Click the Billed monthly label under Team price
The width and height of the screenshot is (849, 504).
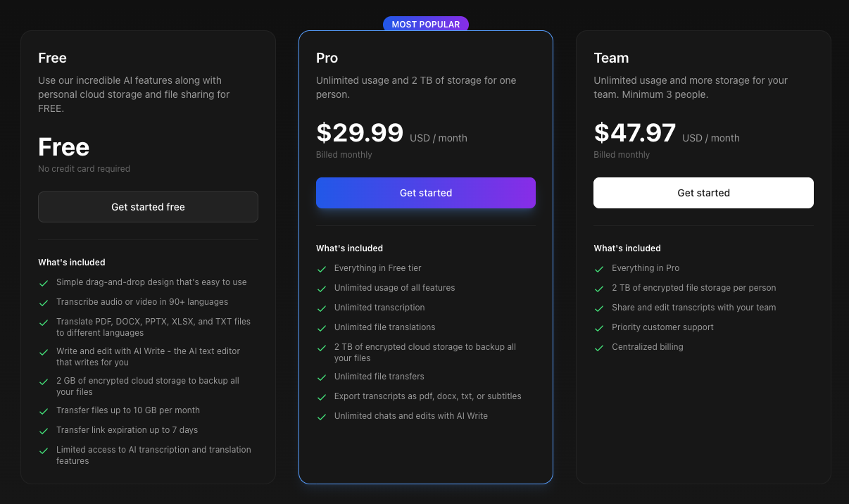[622, 154]
